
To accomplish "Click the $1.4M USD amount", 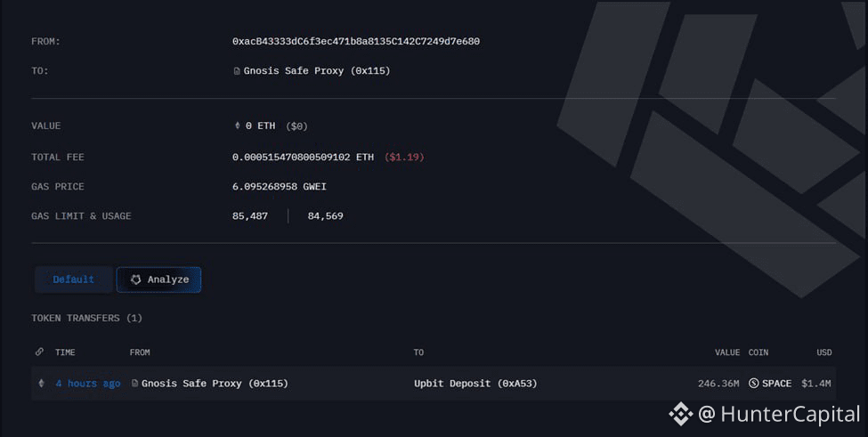I will click(816, 384).
